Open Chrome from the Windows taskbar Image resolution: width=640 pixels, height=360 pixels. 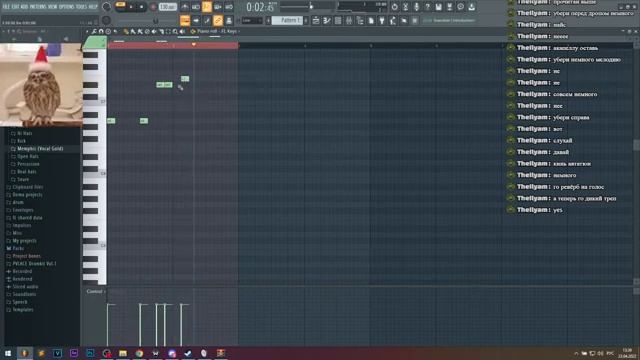[x=139, y=353]
